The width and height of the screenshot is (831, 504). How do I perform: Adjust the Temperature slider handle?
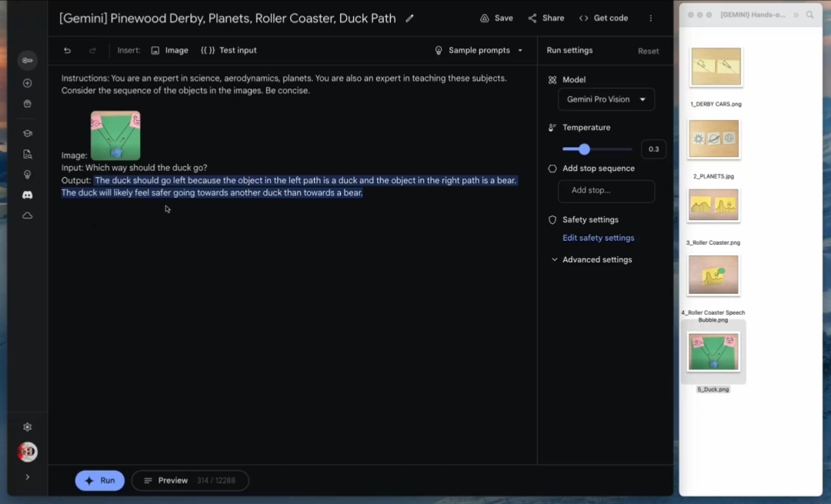point(584,149)
